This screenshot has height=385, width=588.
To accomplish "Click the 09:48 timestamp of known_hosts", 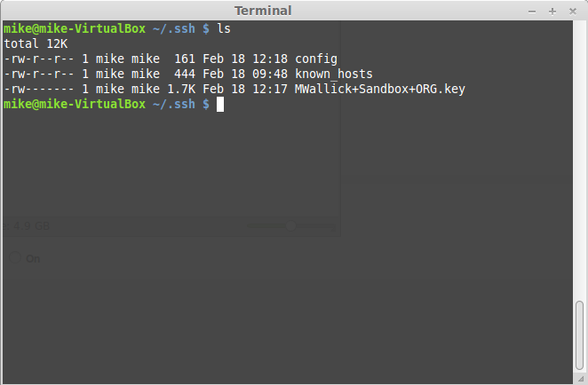I will [270, 74].
